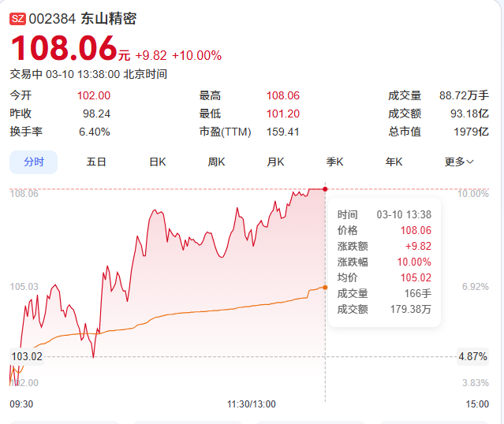504x424 pixels.
Task: Switch to the 周K weekly chart
Action: (217, 162)
